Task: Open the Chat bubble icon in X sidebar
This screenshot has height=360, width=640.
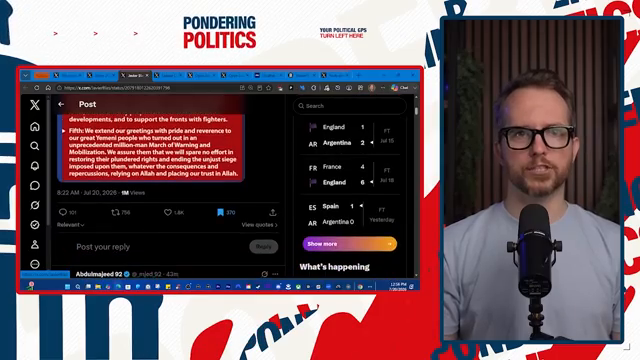Action: tap(35, 185)
